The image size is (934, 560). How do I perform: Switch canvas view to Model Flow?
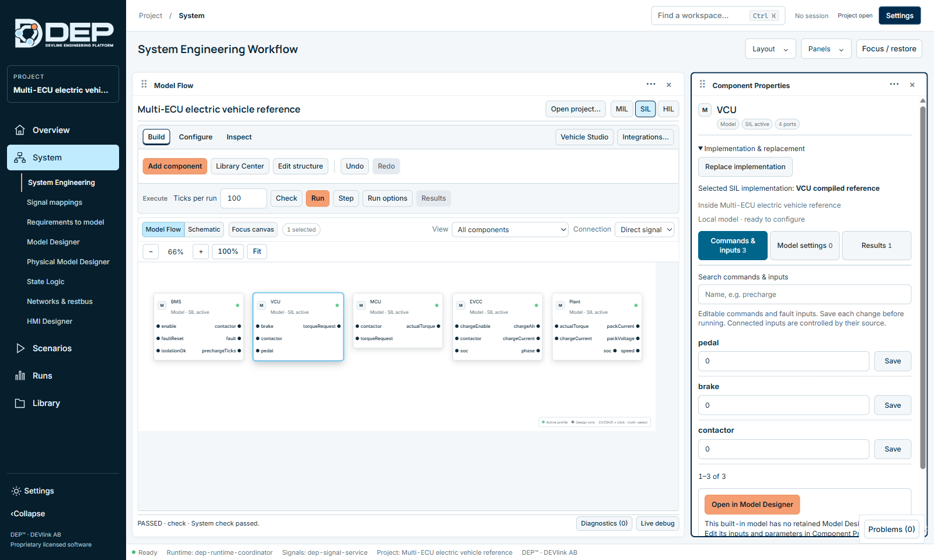pos(163,229)
